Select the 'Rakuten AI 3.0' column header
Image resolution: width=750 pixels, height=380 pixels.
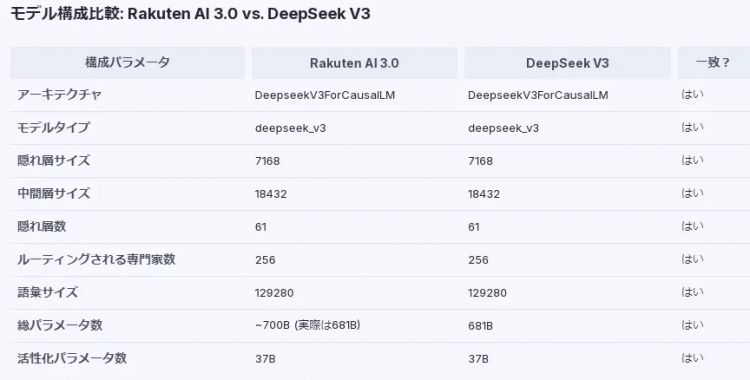click(354, 63)
